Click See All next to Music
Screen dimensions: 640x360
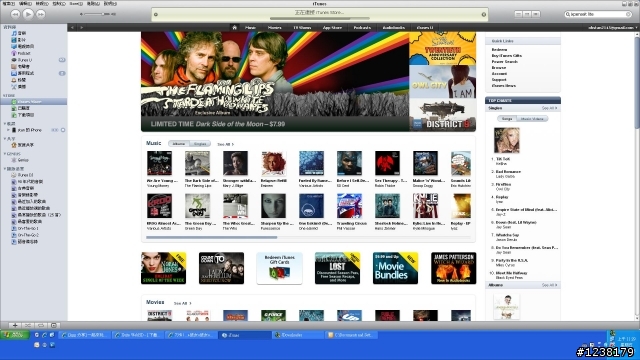225,144
